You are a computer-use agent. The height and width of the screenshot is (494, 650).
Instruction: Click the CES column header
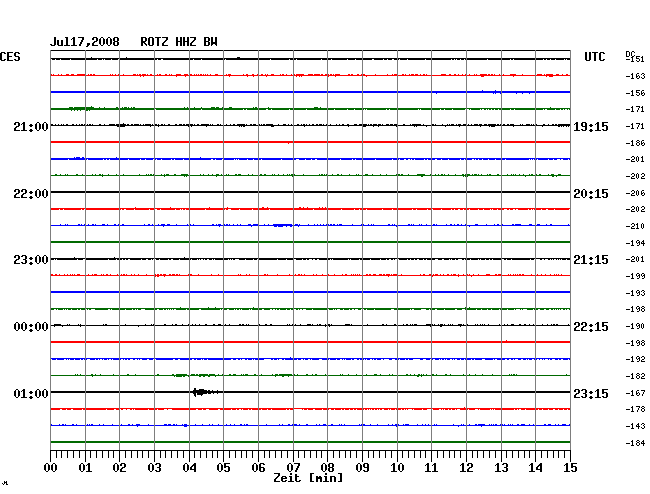click(10, 57)
